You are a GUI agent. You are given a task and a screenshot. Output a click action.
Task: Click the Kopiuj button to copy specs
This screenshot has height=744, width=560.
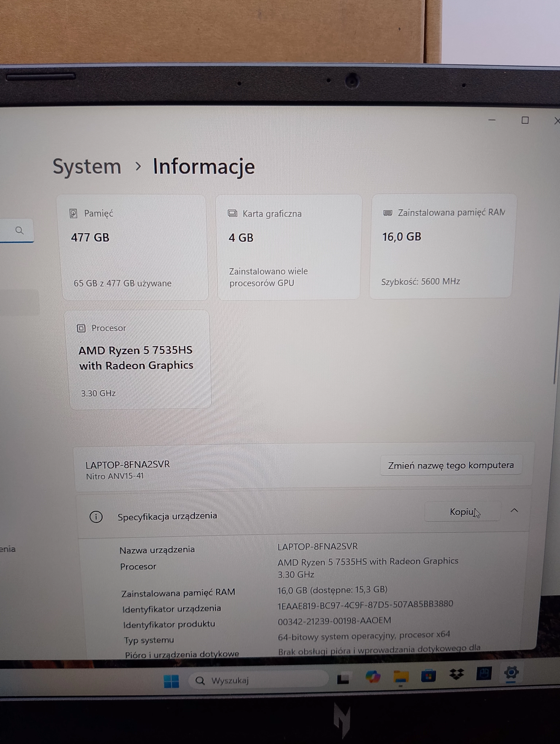(x=462, y=511)
